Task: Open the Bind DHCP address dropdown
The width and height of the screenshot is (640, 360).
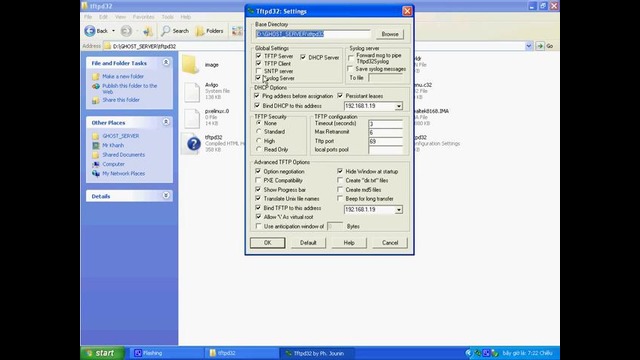Action: click(x=398, y=106)
